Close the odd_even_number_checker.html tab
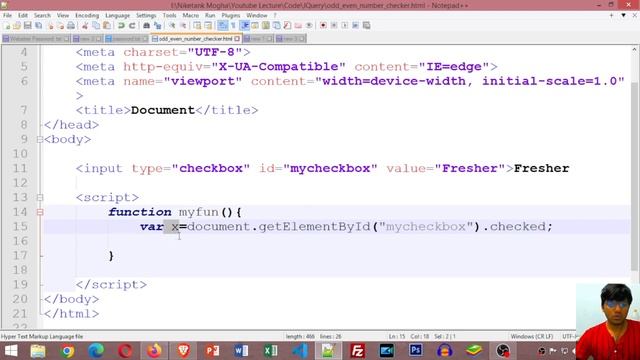The image size is (640, 360). pos(237,39)
